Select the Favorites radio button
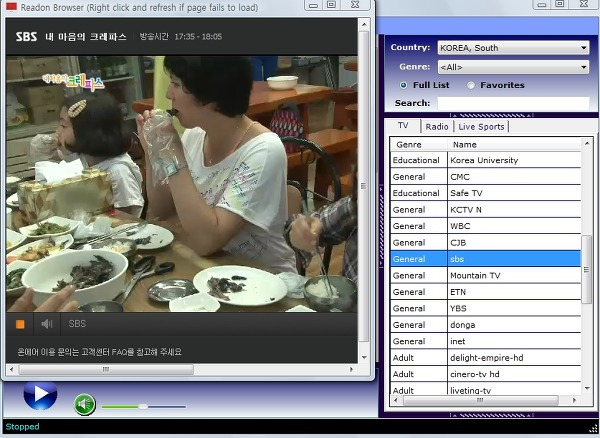600x438 pixels. [471, 85]
